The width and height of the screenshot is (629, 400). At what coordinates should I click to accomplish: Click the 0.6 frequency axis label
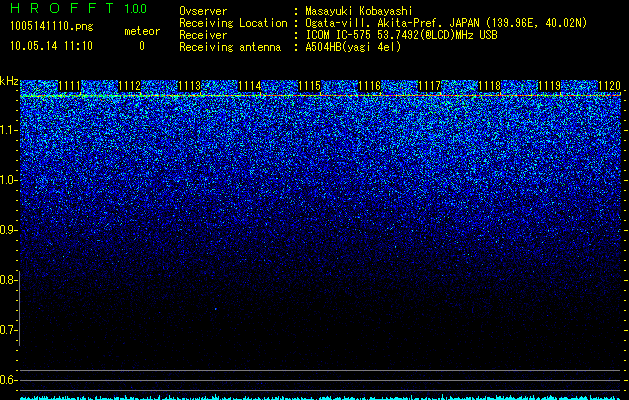(8, 380)
